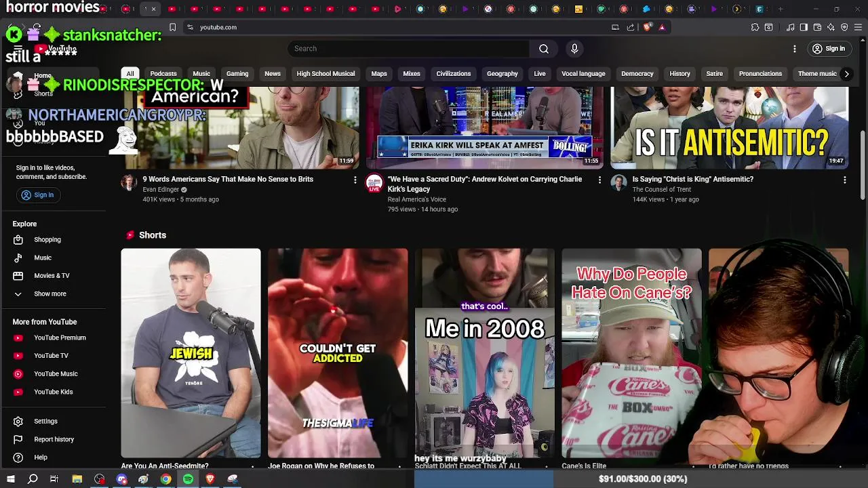This screenshot has height=488, width=868.
Task: Select the Theme music category chip
Action: pos(817,74)
